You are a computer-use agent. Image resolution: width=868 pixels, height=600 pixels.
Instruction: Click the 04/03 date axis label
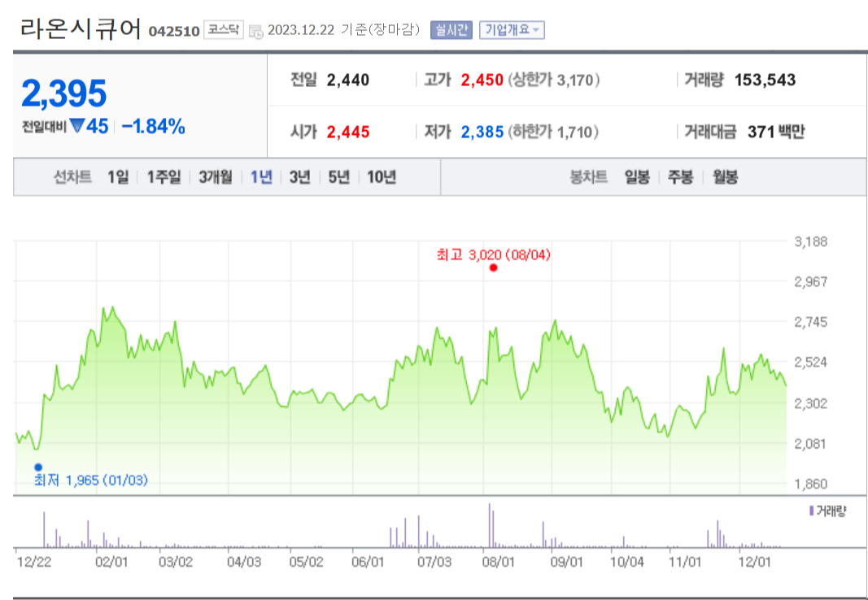243,563
